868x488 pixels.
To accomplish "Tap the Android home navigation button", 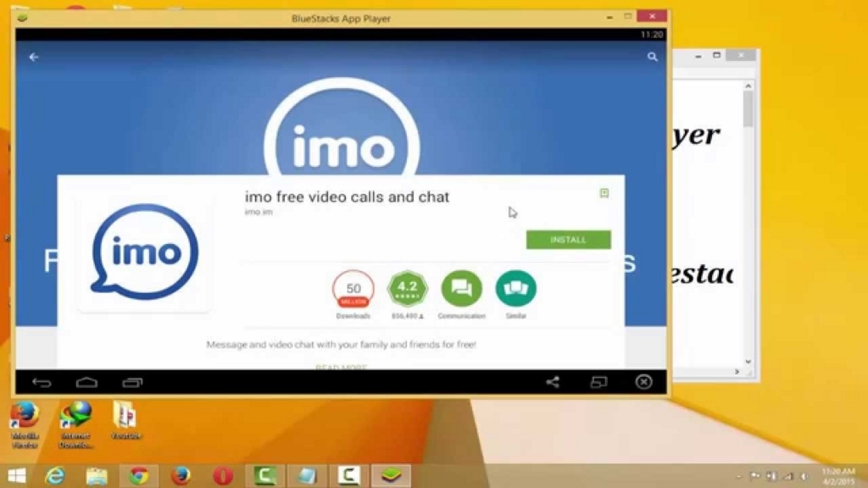I will pos(87,382).
